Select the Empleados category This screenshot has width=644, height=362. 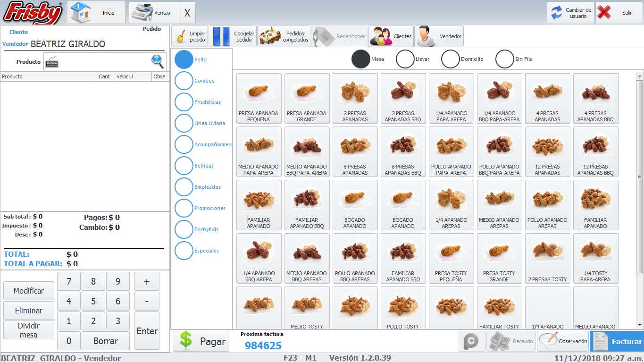(184, 187)
